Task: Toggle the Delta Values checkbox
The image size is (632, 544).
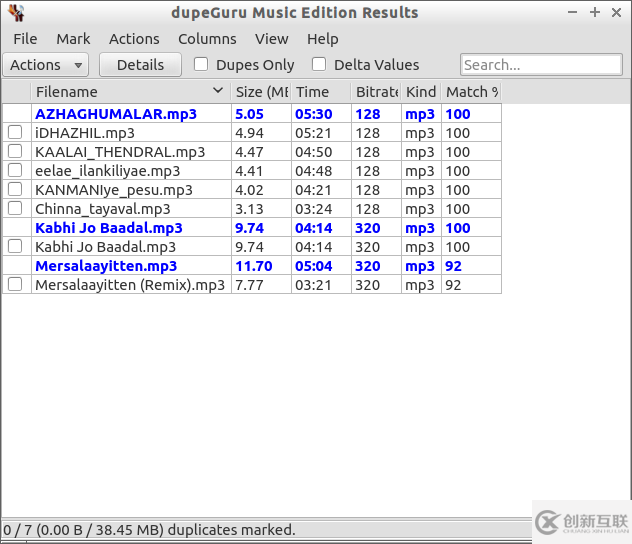Action: pyautogui.click(x=319, y=64)
